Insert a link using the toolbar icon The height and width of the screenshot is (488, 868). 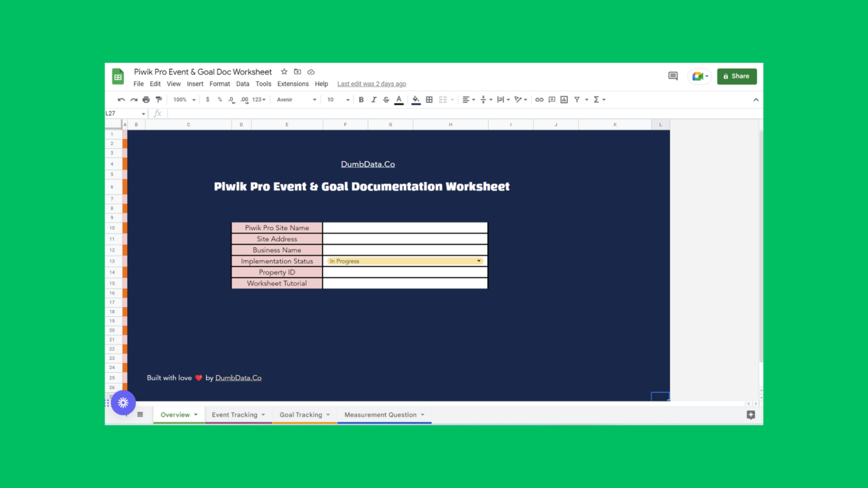coord(539,99)
